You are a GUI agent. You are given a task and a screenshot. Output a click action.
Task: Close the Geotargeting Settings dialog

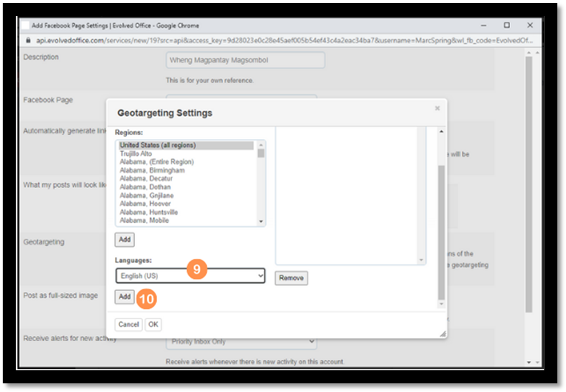pyautogui.click(x=437, y=108)
